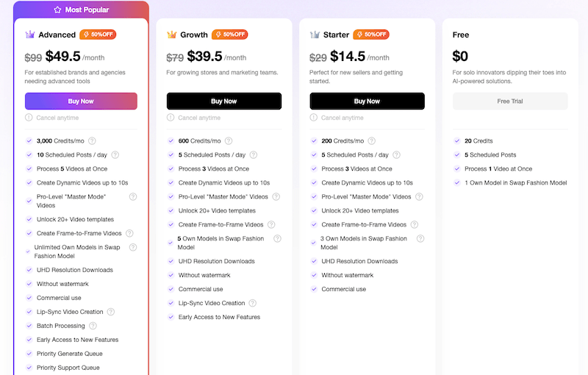
Task: Click the Growth plan crown icon
Action: [x=172, y=35]
